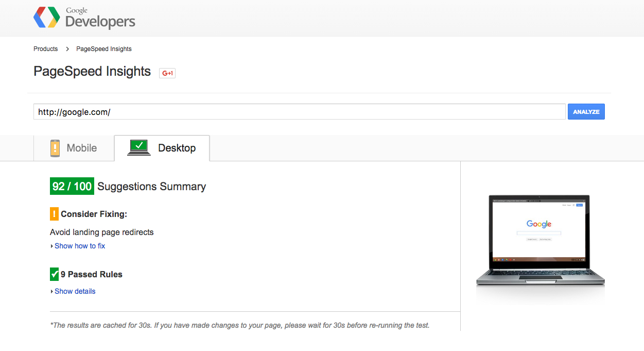Click the Avoid landing page redirects suggestion
Screen dimensions: 644x351
tap(101, 232)
